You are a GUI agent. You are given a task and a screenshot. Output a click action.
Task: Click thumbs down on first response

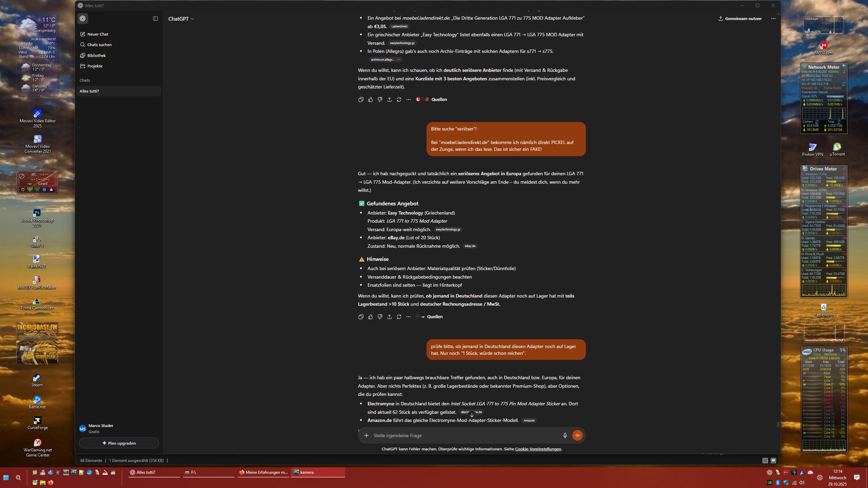pos(380,99)
